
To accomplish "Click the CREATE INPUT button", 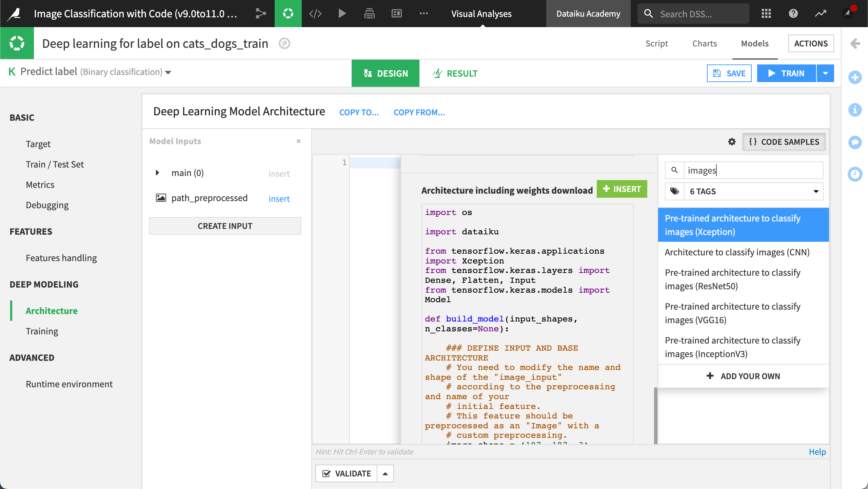I will 225,226.
